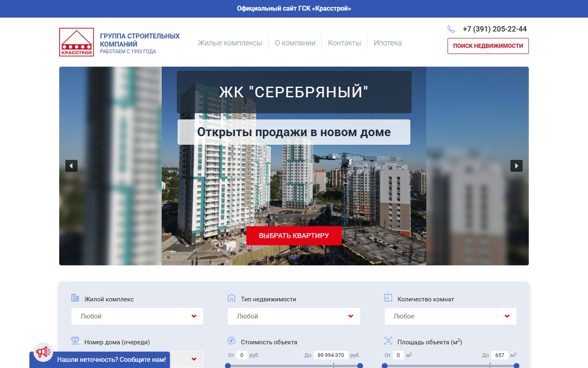Screen dimensions: 588x368
Task: Click left handle of price slider
Action: click(x=228, y=366)
